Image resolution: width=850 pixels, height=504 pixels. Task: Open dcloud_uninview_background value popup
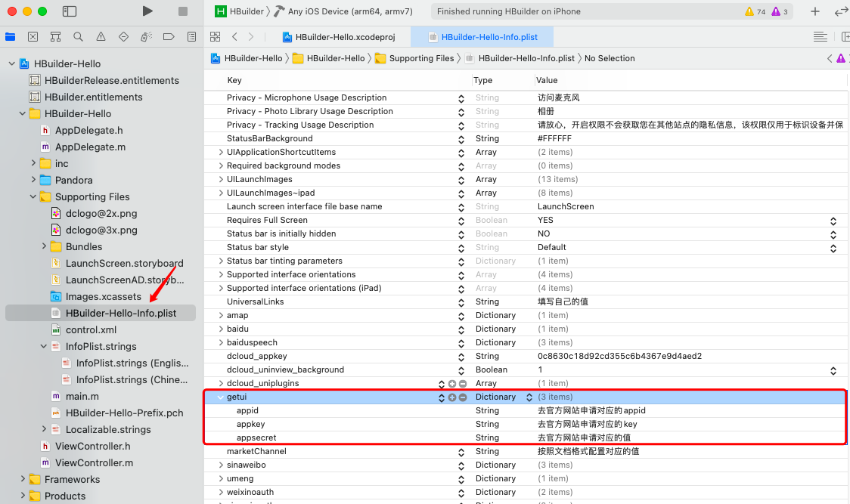(833, 370)
